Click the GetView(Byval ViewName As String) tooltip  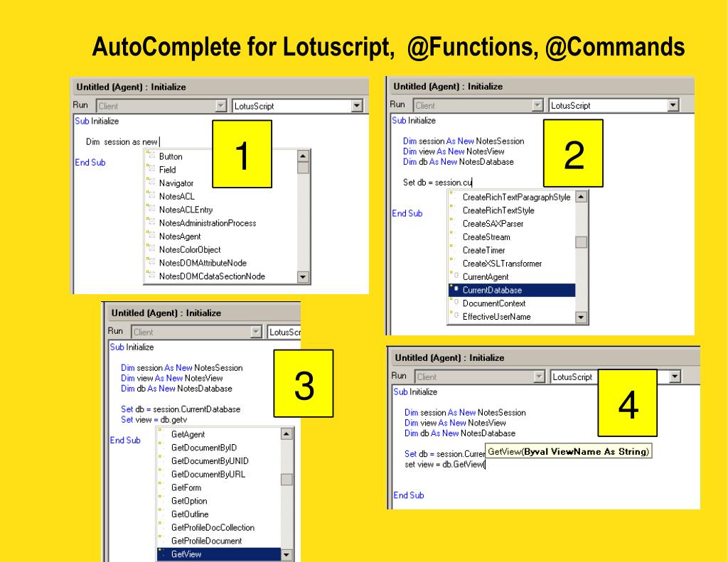click(x=569, y=451)
